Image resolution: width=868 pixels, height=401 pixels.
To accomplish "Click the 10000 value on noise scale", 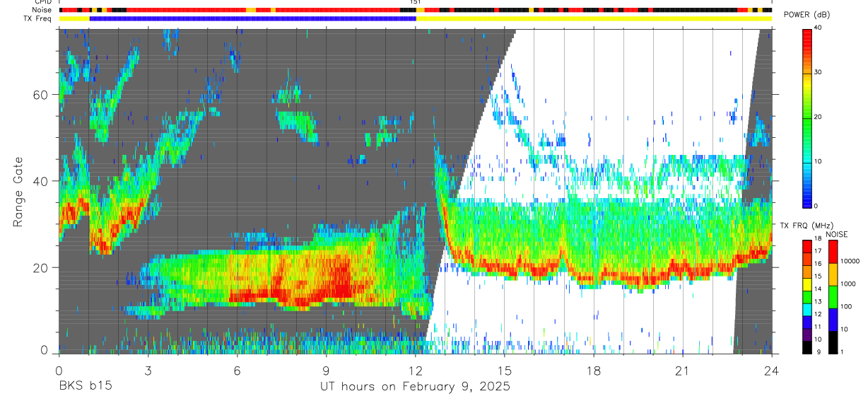I will click(850, 262).
